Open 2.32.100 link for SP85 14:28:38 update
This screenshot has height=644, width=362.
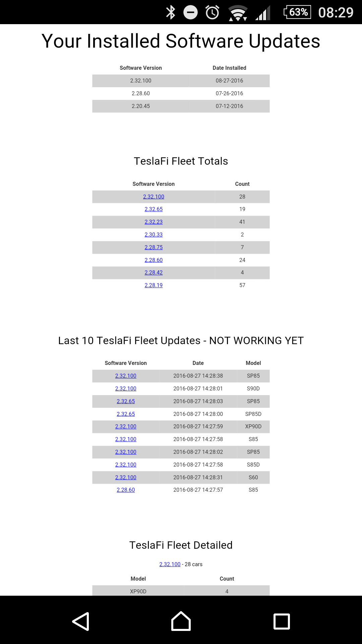click(x=126, y=376)
